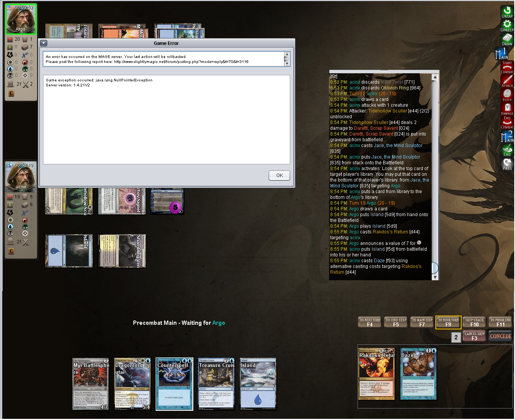
Task: Click the tapped Island on the battlefield
Action: coord(68,251)
